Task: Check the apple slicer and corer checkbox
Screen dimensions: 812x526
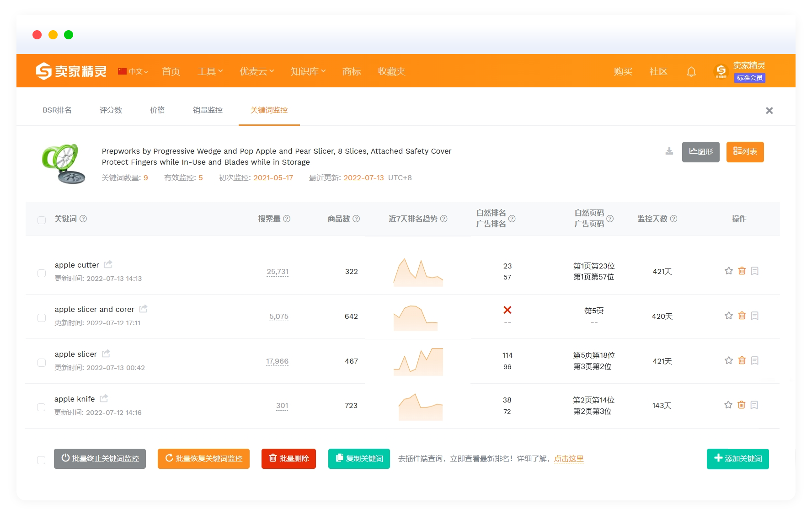Action: 42,318
